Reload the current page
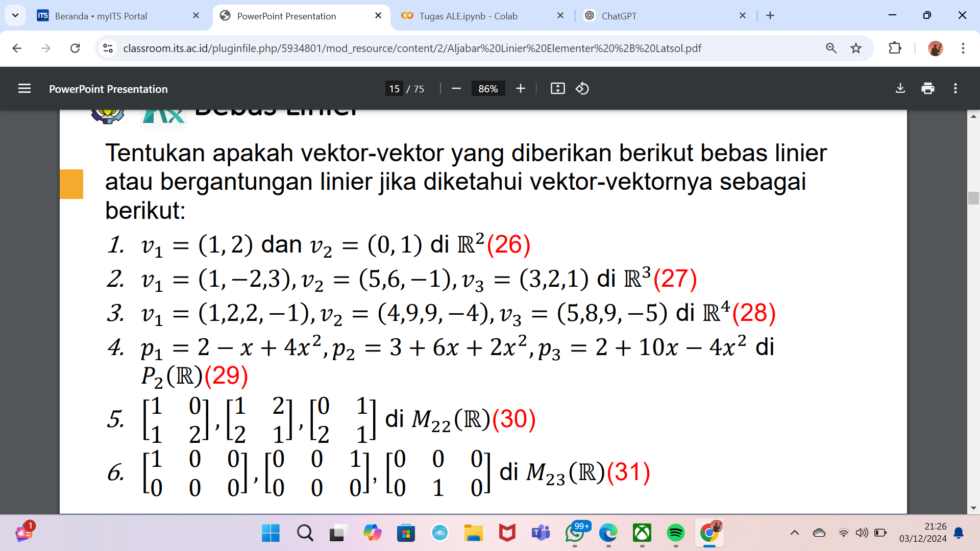Image resolution: width=980 pixels, height=551 pixels. click(x=75, y=48)
